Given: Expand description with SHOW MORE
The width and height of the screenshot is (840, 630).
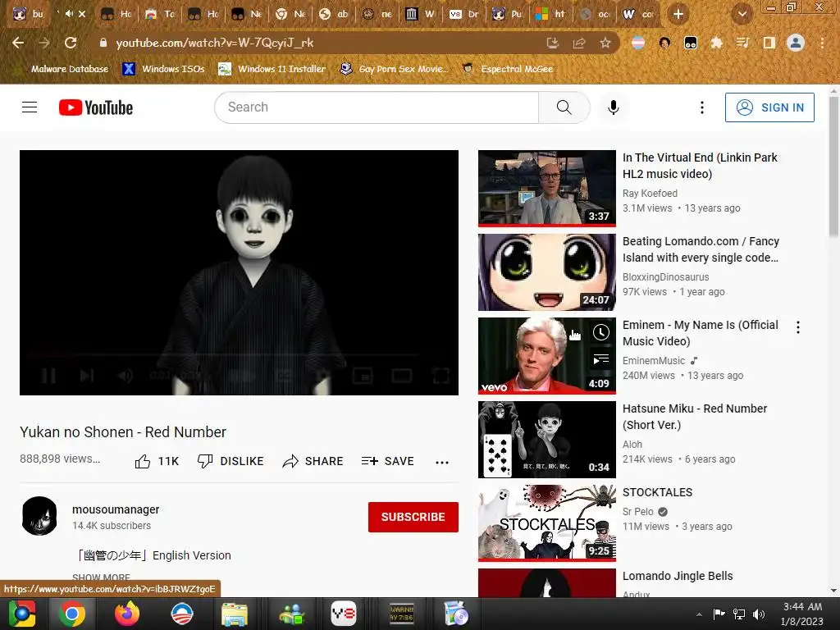Looking at the screenshot, I should pyautogui.click(x=101, y=577).
